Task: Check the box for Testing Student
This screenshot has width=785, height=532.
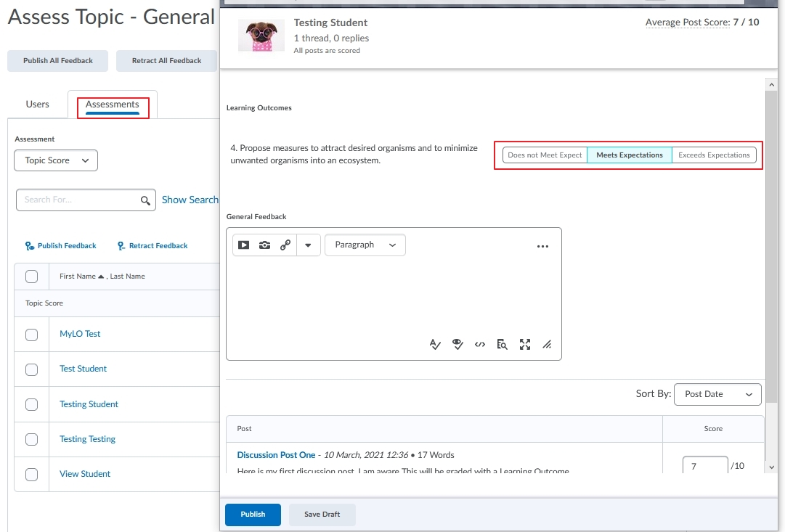Action: tap(31, 404)
